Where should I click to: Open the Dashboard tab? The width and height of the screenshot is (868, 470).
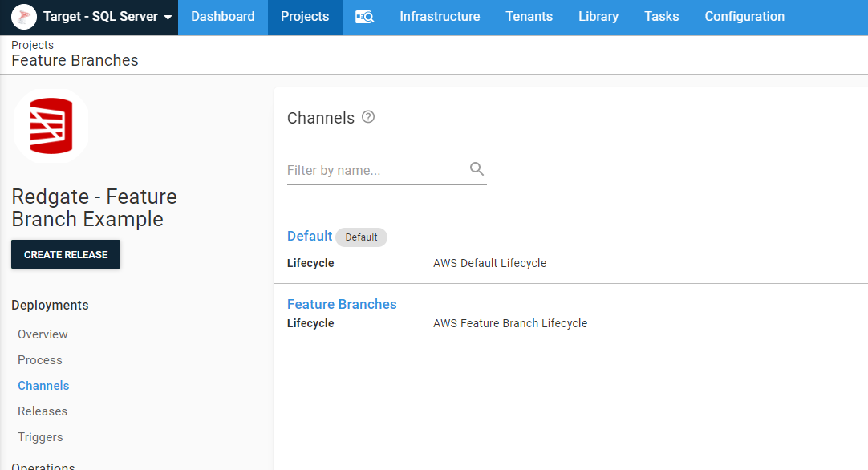pos(222,17)
